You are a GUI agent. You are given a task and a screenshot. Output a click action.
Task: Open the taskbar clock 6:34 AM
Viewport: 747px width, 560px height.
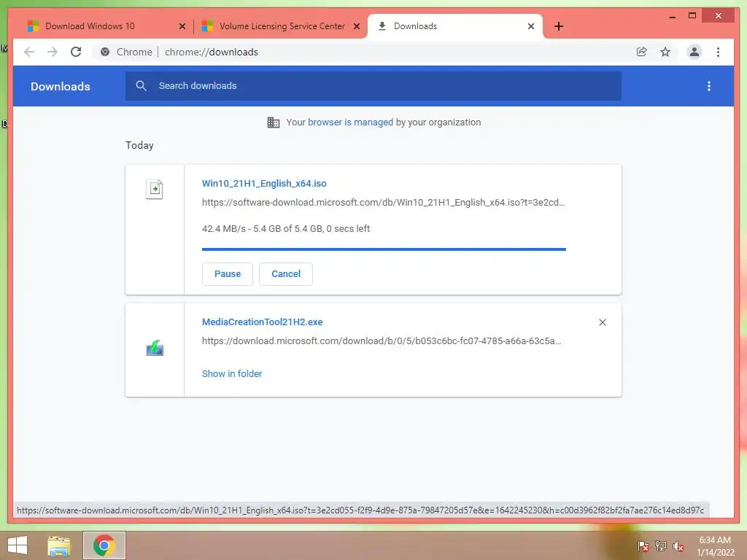715,546
